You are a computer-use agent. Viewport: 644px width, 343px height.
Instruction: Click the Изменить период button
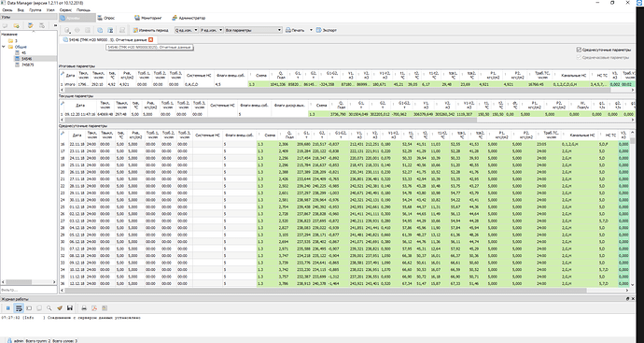150,30
